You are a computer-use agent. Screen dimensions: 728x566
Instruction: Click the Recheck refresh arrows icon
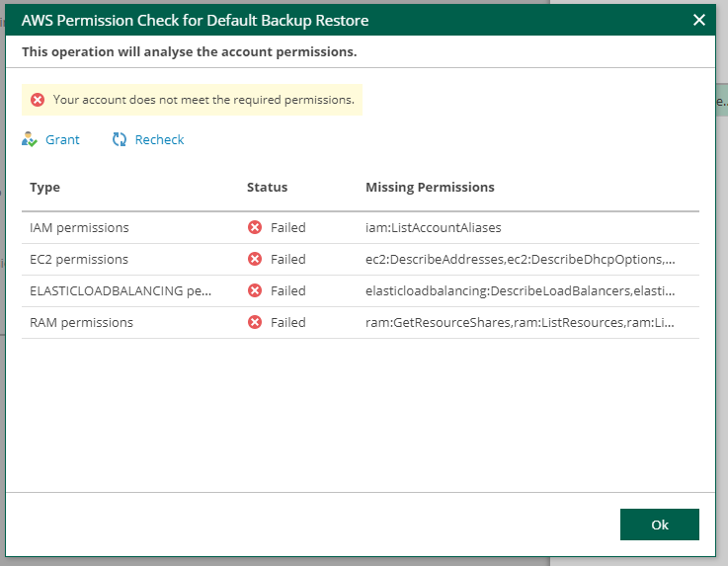[x=120, y=139]
